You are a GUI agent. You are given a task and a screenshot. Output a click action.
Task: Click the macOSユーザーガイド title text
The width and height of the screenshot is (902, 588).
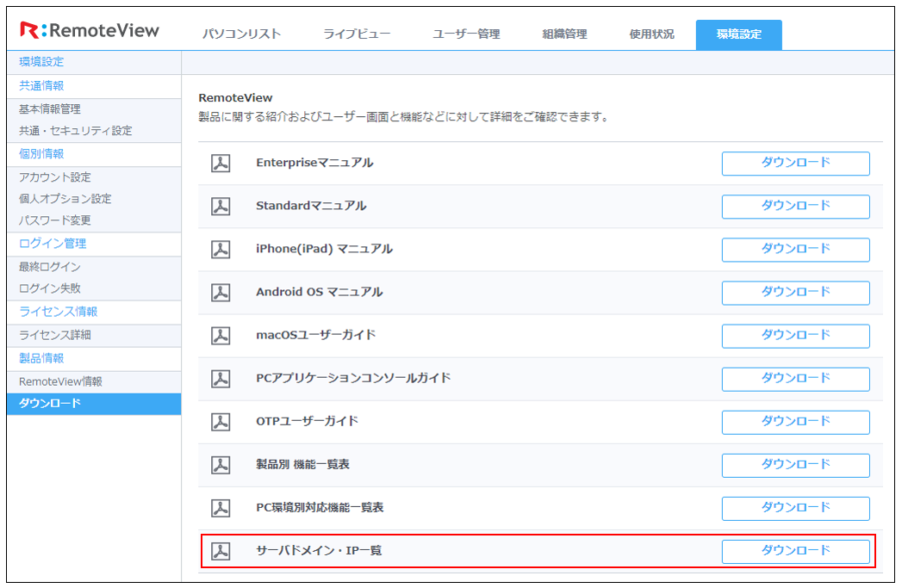coord(316,335)
